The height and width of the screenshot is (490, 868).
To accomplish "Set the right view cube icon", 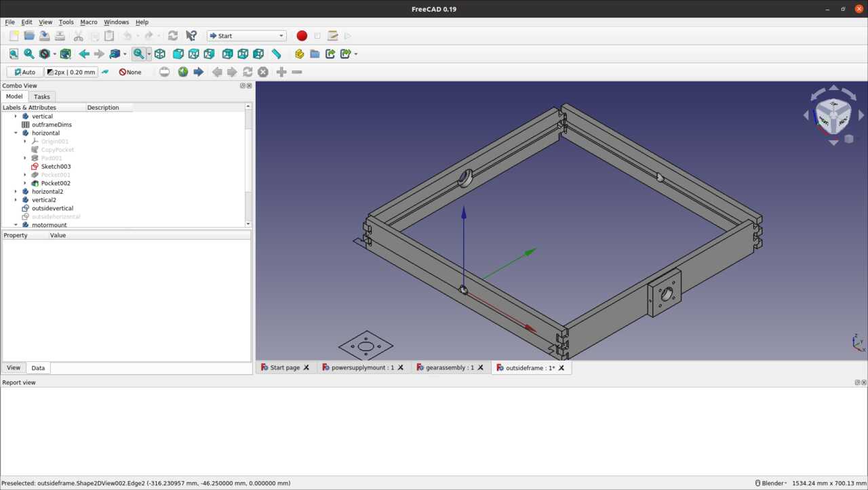I will [x=210, y=54].
